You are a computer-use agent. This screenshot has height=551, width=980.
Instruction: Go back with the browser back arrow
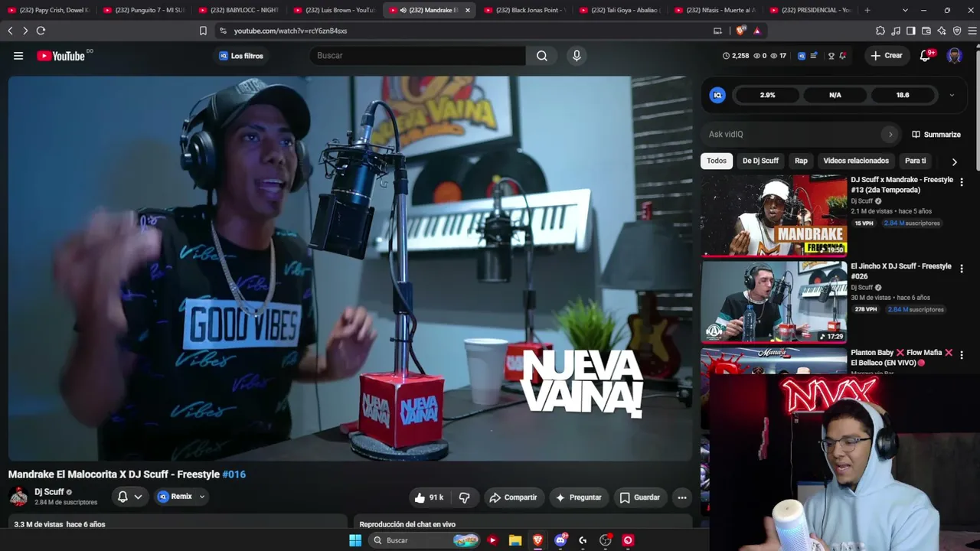coord(10,31)
